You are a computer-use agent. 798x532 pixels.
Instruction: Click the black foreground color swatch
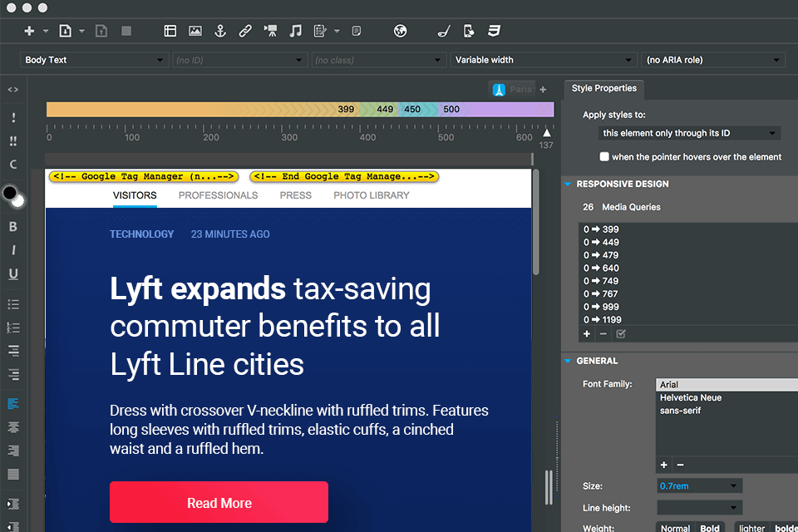[8, 193]
